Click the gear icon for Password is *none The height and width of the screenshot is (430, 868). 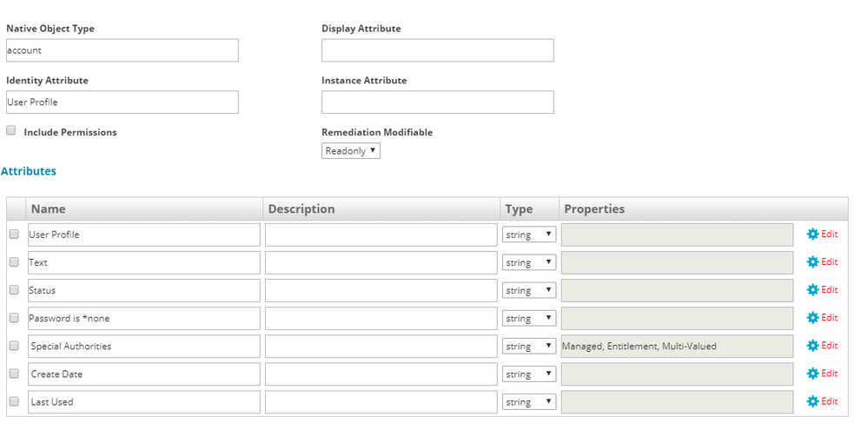pos(812,318)
